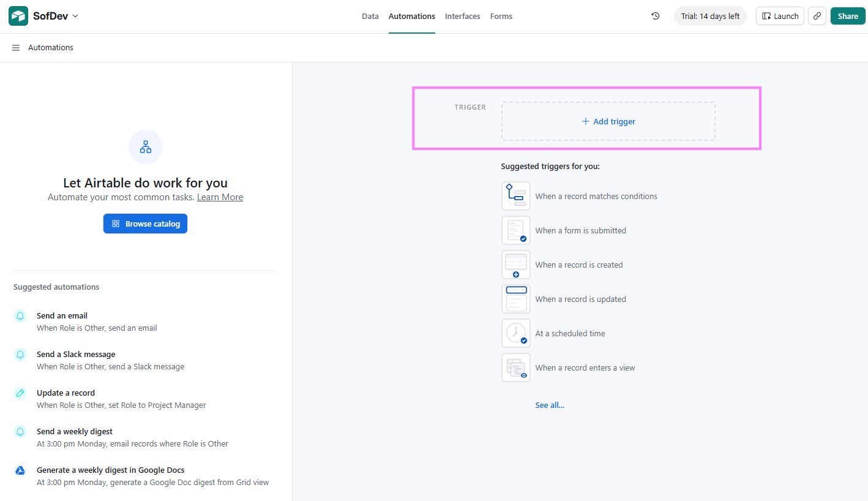
Task: Select the form submitted trigger icon
Action: pos(516,230)
